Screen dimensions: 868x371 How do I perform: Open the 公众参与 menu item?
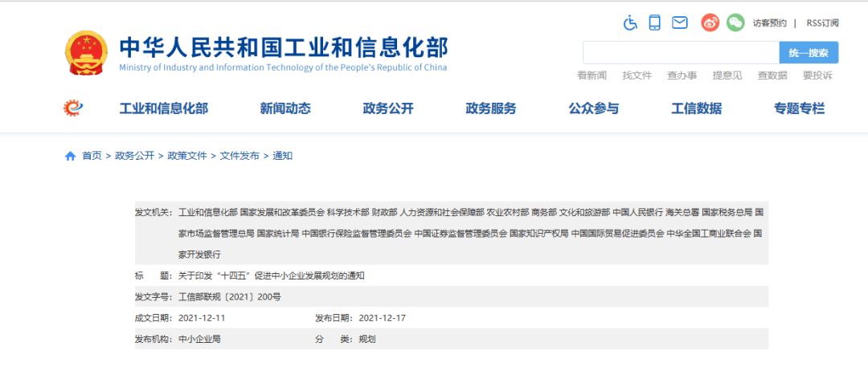[x=594, y=109]
